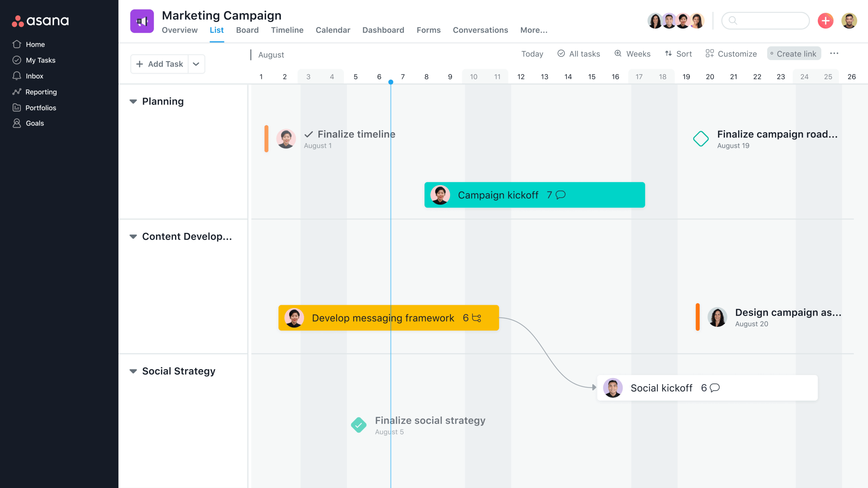Viewport: 868px width, 488px height.
Task: Open comments on the Campaign kickoff task
Action: (559, 195)
